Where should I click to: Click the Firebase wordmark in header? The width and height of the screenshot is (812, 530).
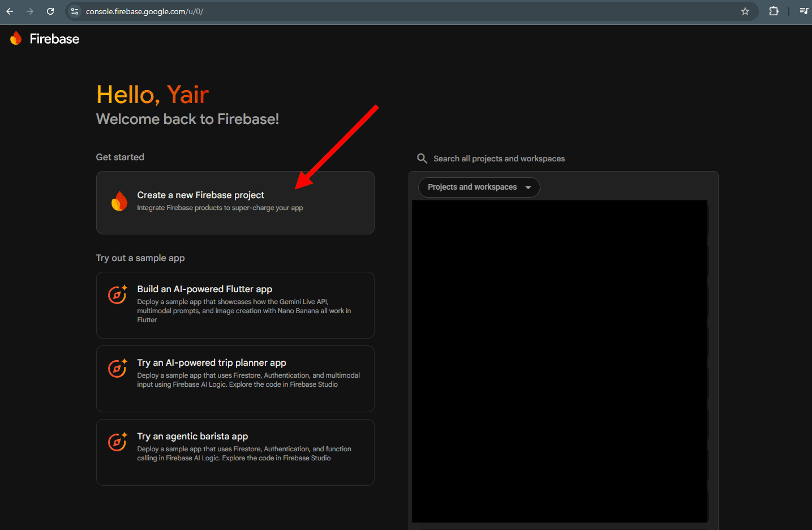click(54, 39)
